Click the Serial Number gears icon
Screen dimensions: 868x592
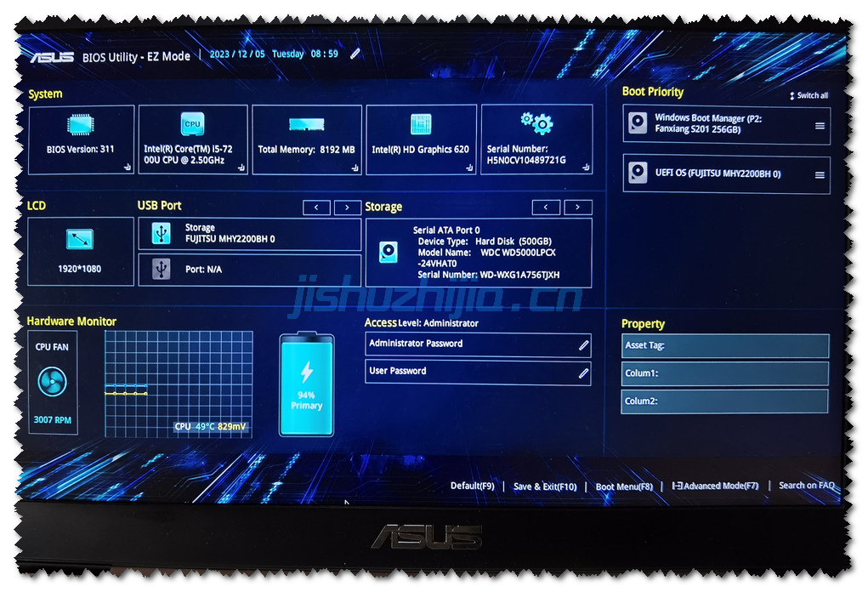536,123
